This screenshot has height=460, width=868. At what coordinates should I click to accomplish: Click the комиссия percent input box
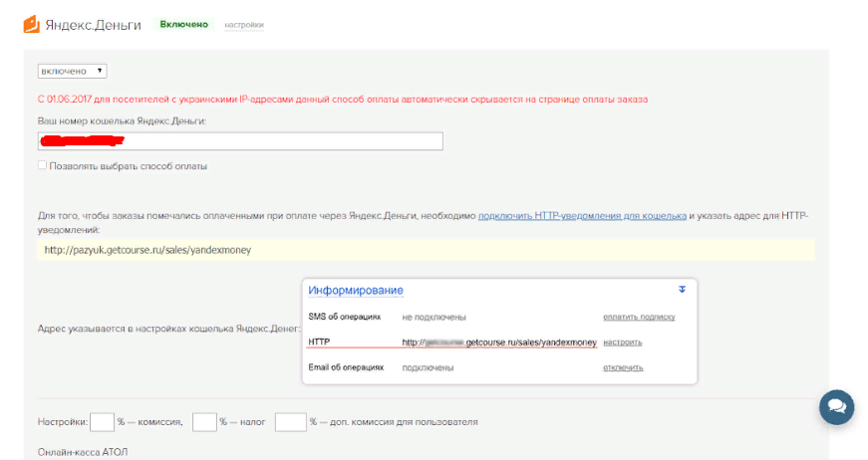point(102,422)
